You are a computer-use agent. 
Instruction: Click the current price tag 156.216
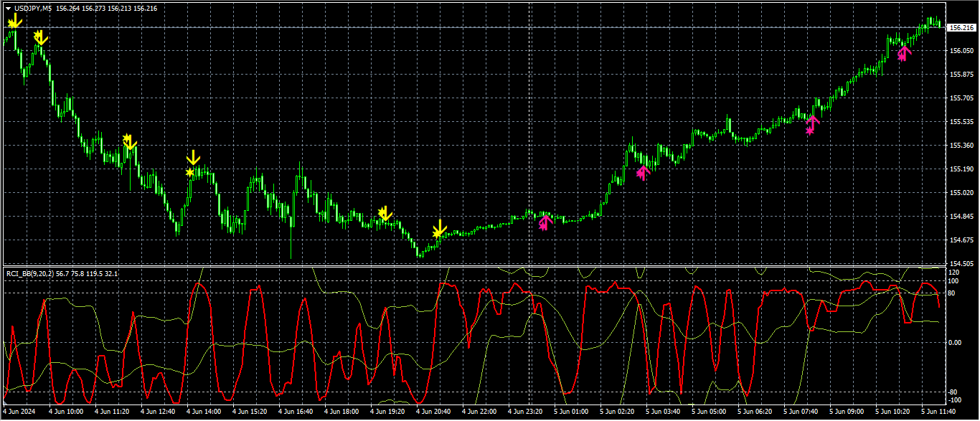(x=961, y=28)
